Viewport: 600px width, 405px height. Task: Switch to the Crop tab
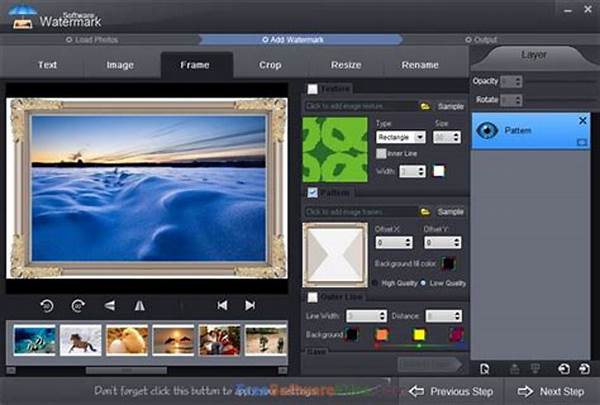tap(270, 65)
